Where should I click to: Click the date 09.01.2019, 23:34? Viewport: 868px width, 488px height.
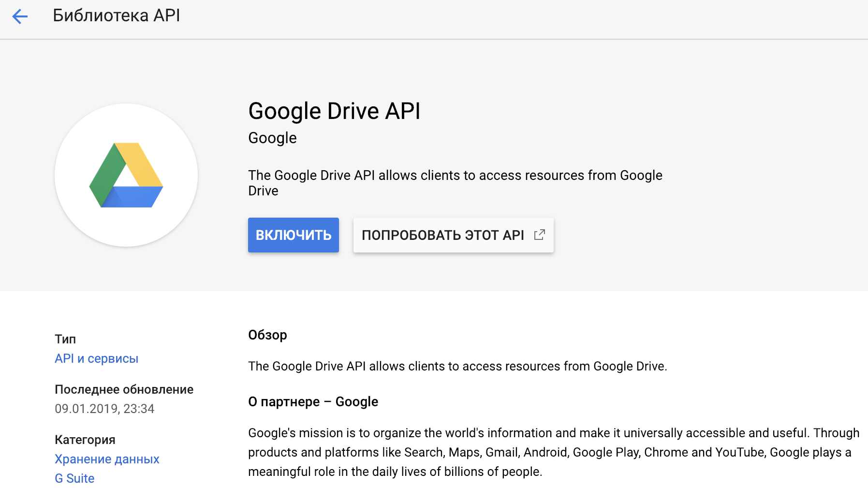(x=104, y=409)
